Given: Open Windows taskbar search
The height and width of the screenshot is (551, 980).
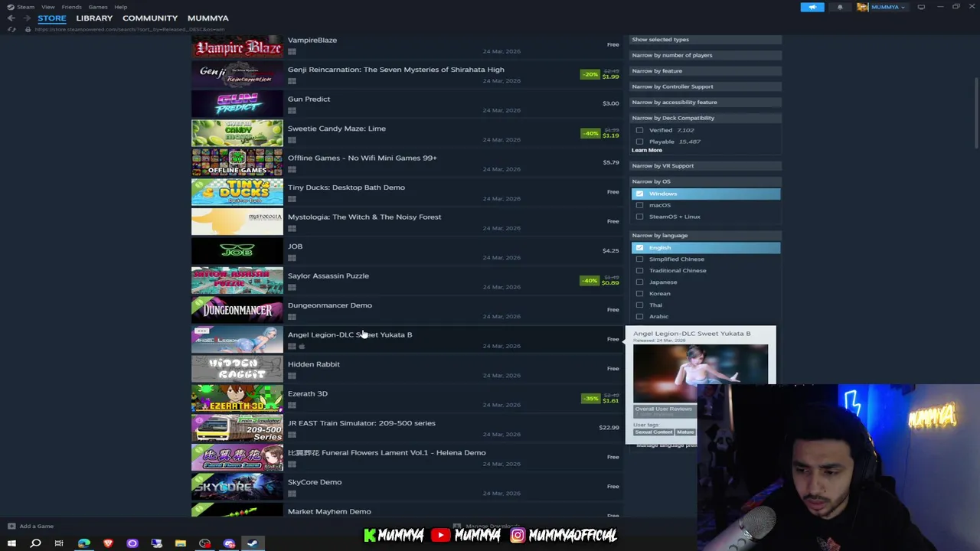Looking at the screenshot, I should (x=35, y=543).
